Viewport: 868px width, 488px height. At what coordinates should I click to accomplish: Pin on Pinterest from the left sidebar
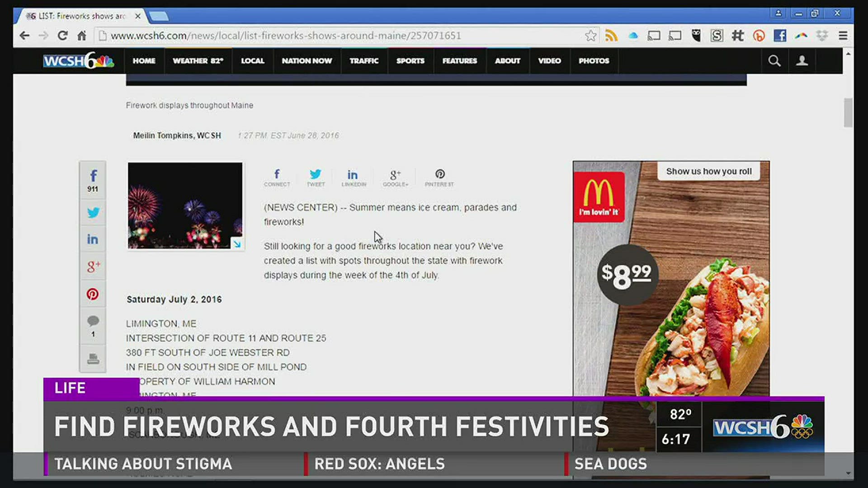tap(93, 294)
